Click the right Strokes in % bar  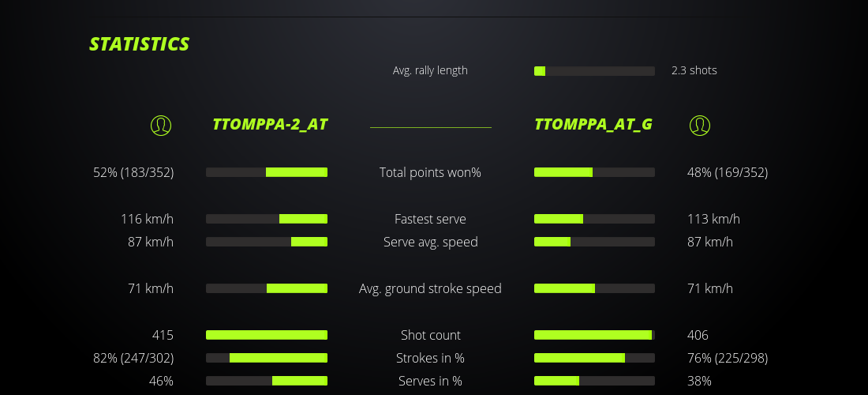coord(594,358)
